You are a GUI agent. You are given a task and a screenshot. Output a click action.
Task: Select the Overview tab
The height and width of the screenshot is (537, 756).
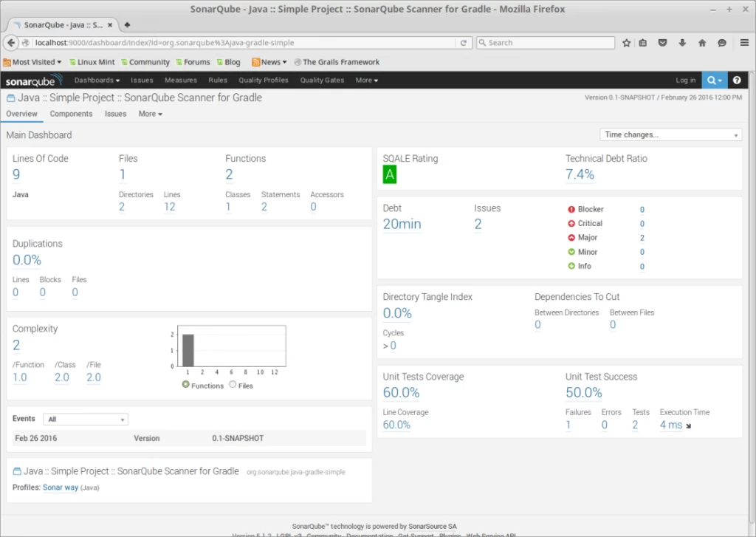21,114
